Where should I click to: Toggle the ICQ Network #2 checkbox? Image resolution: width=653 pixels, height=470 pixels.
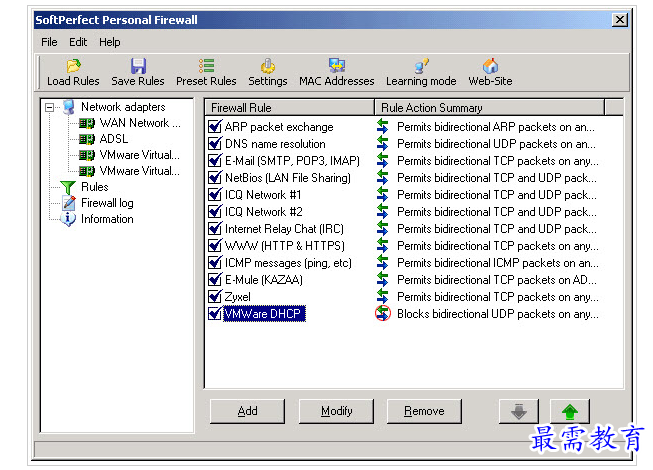click(x=215, y=211)
